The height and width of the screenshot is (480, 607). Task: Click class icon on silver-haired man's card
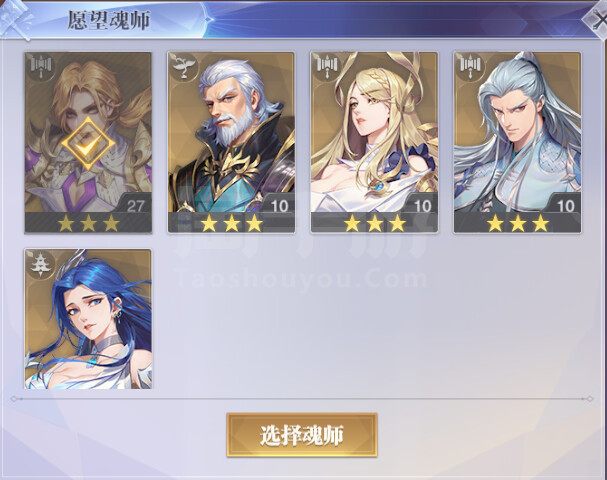470,67
